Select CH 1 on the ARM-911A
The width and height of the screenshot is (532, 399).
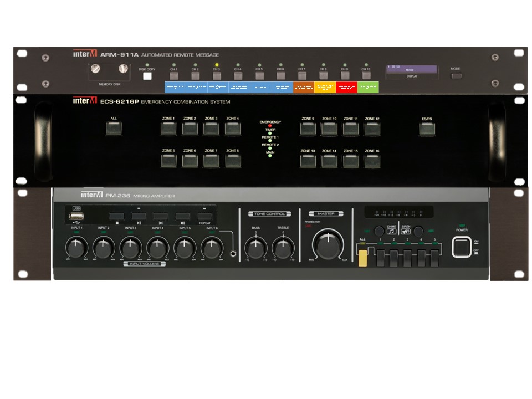coord(173,75)
